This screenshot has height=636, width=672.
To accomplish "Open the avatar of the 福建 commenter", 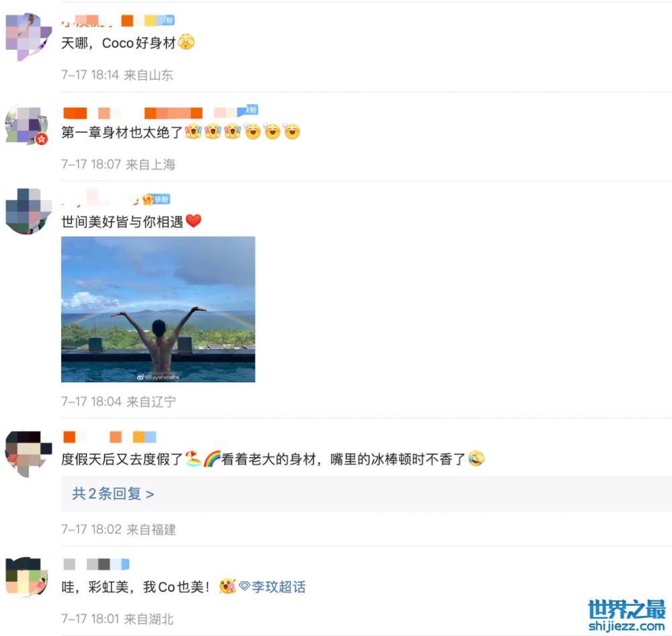I will point(28,453).
